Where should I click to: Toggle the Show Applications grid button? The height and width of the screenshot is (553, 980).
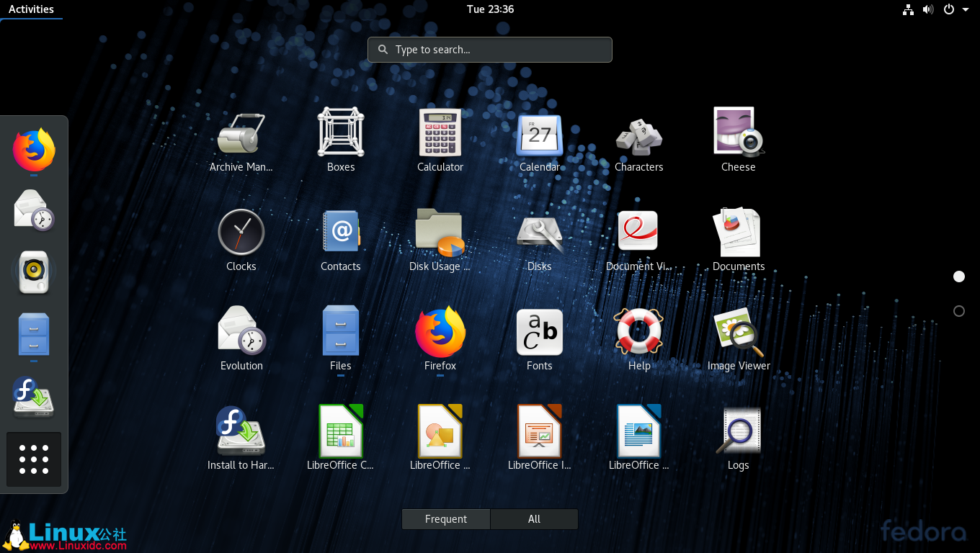[x=34, y=459]
